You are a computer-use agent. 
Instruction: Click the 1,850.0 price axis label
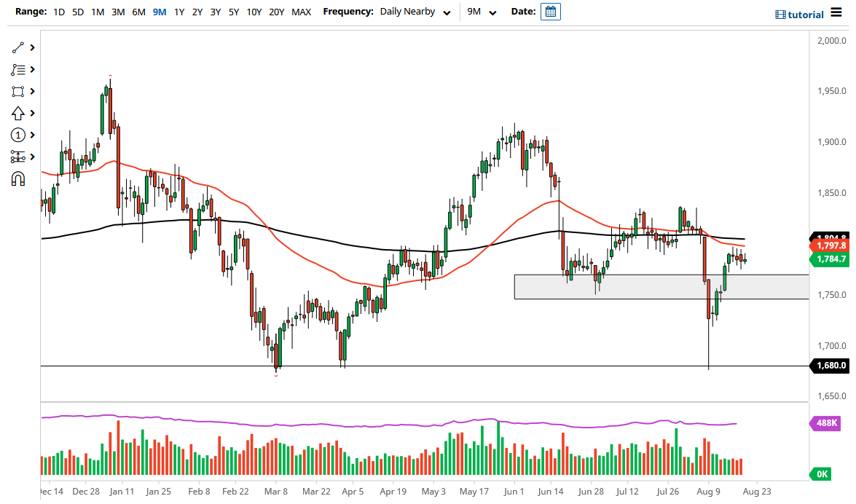click(x=831, y=193)
